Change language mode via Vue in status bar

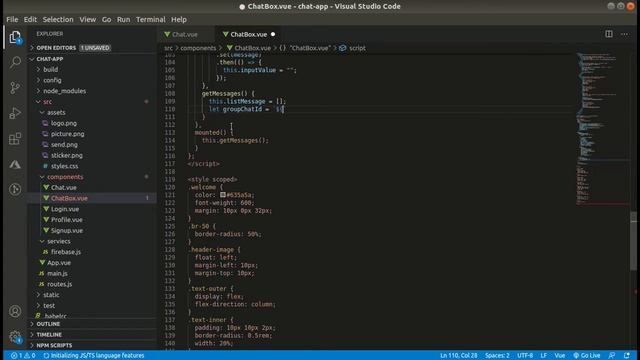560,356
